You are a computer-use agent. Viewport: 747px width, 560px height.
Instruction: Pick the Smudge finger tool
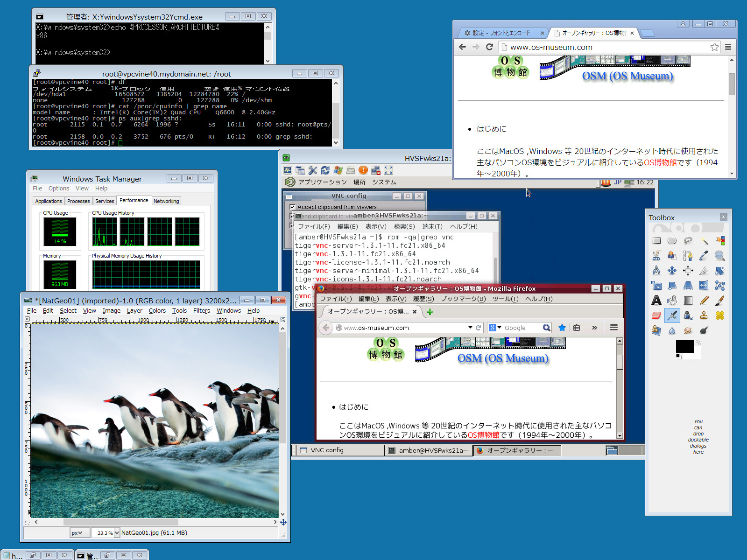tap(688, 330)
